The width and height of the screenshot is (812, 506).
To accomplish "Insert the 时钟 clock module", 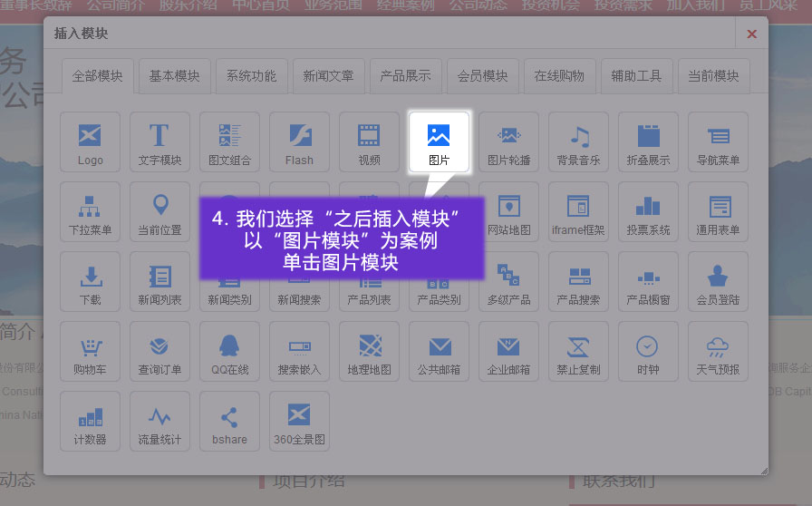I will tap(648, 351).
